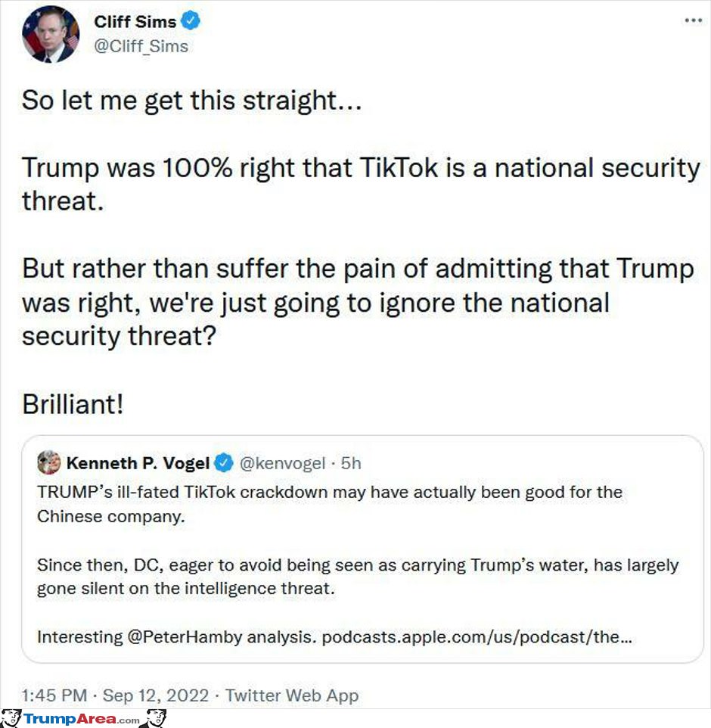Open the @kenvogel handle
The width and height of the screenshot is (711, 728).
[282, 463]
